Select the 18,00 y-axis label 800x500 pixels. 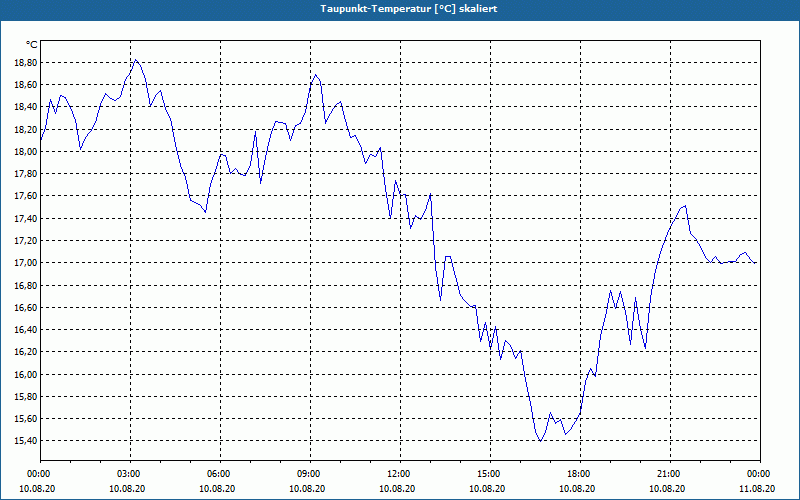[x=25, y=152]
